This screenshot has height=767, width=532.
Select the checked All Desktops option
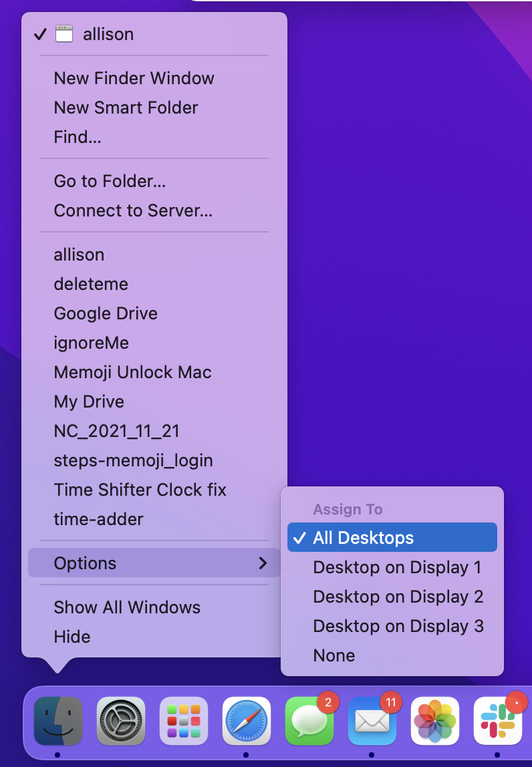pyautogui.click(x=392, y=538)
